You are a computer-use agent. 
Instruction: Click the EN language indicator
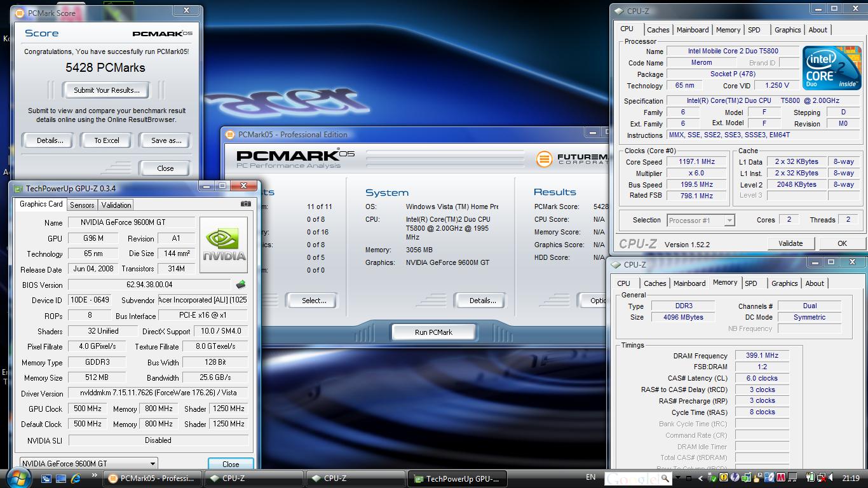pos(591,477)
